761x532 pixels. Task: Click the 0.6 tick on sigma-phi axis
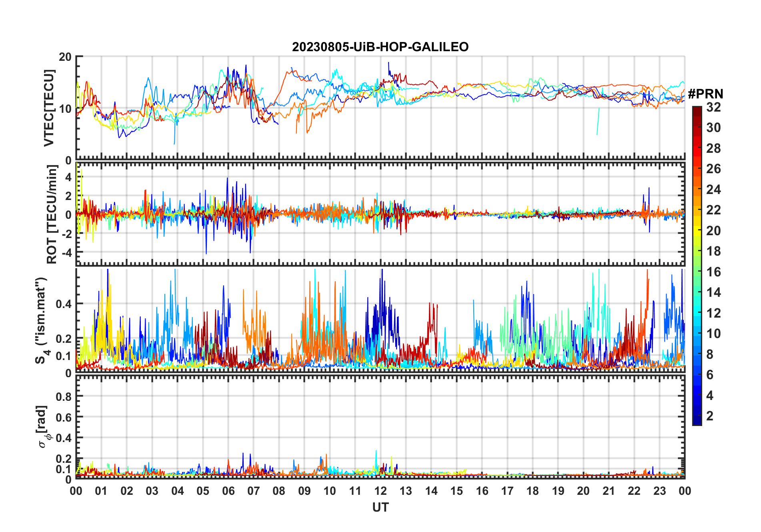click(x=64, y=418)
